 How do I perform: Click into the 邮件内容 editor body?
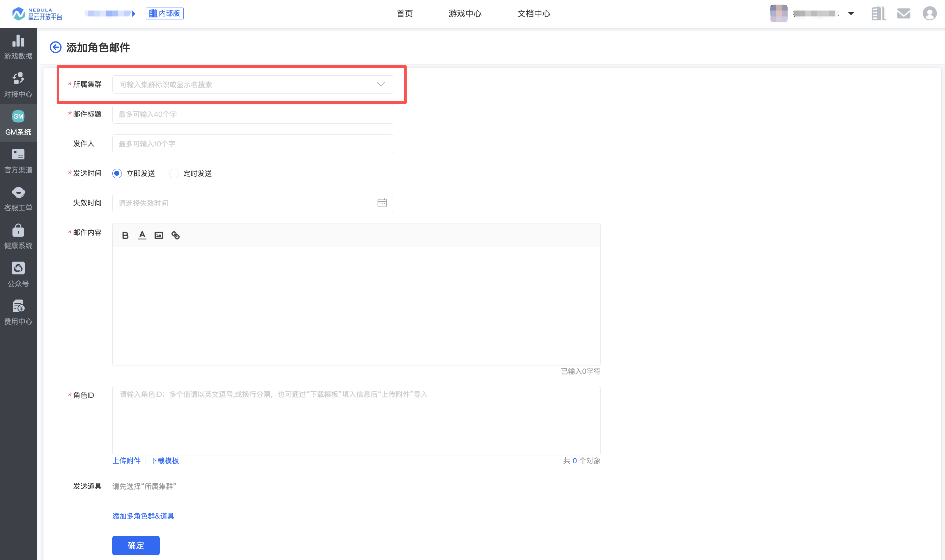tap(356, 306)
